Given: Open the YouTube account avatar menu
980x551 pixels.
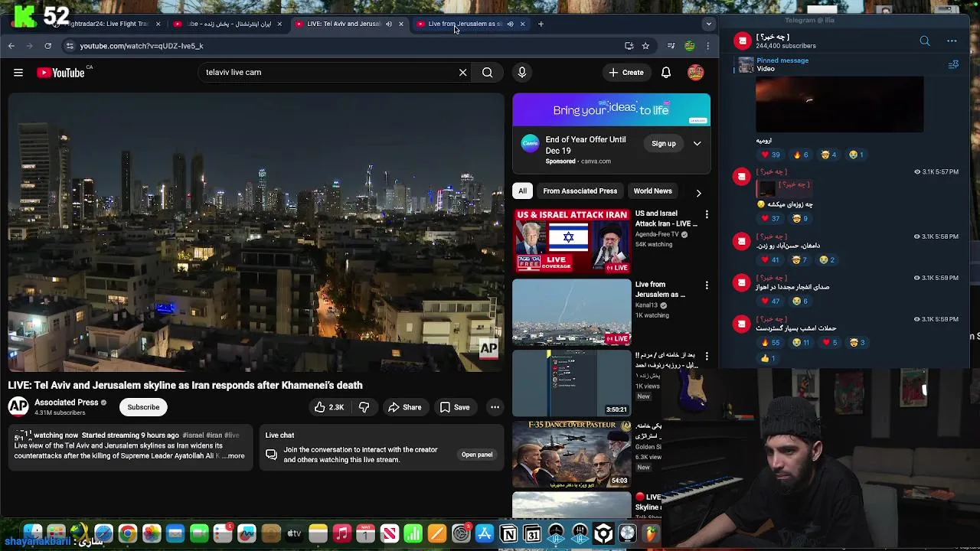Looking at the screenshot, I should pyautogui.click(x=695, y=73).
